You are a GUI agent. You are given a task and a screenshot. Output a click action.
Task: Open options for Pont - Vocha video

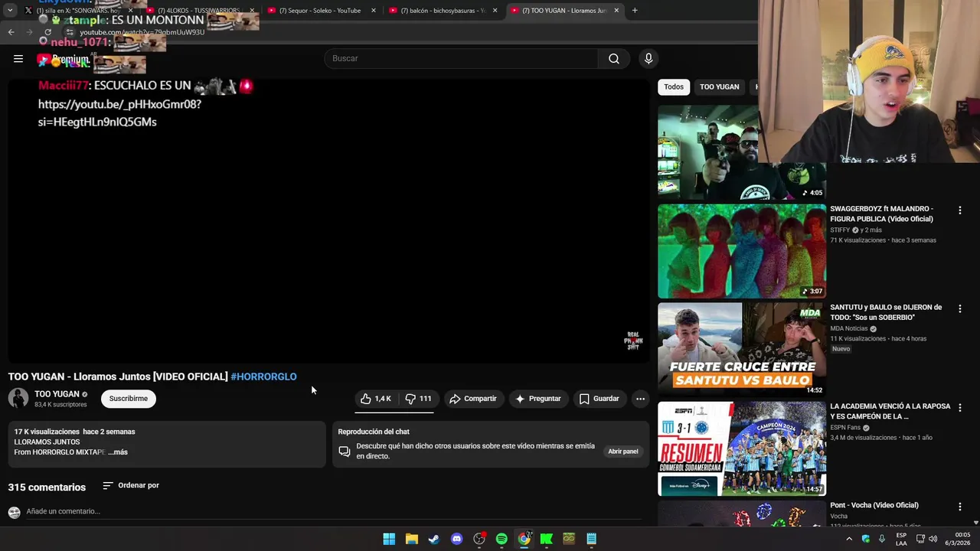pos(959,506)
